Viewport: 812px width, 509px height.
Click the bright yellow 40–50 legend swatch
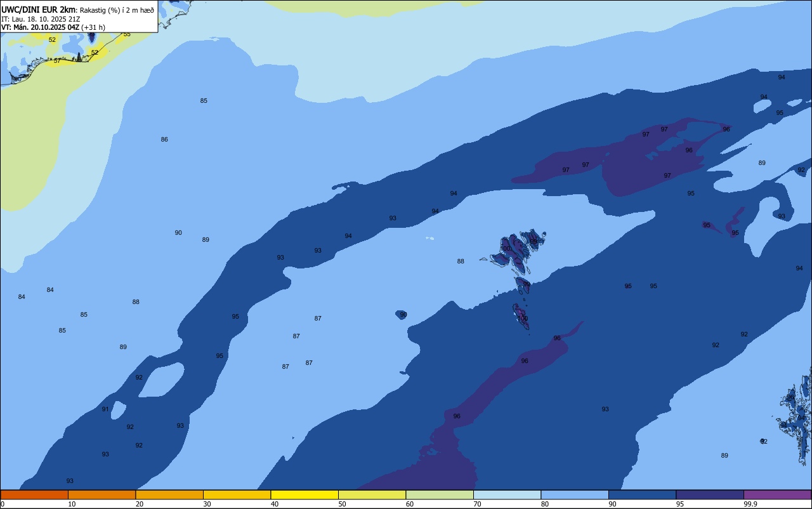click(304, 494)
